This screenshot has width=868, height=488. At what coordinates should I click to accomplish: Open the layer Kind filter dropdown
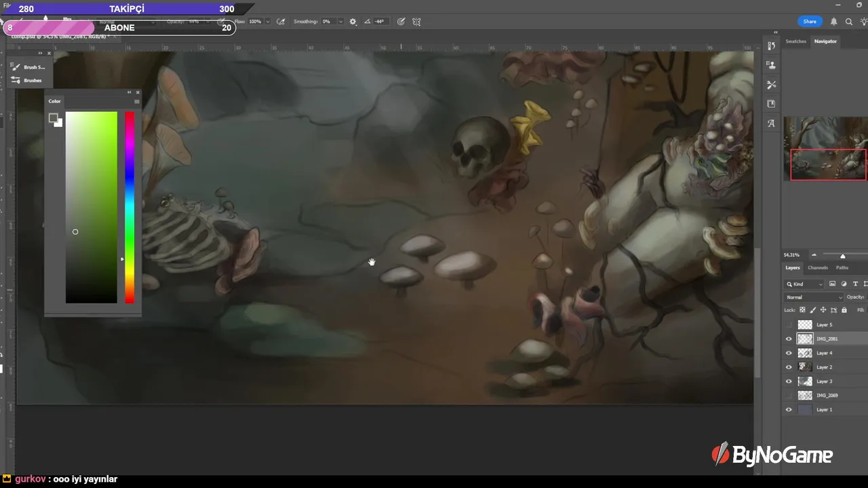click(804, 284)
